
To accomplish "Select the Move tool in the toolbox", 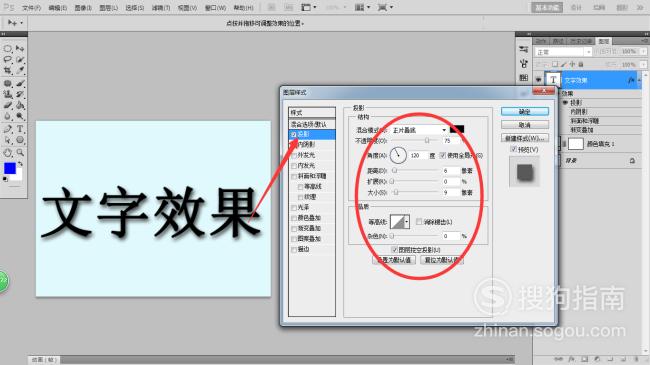I will pyautogui.click(x=20, y=49).
